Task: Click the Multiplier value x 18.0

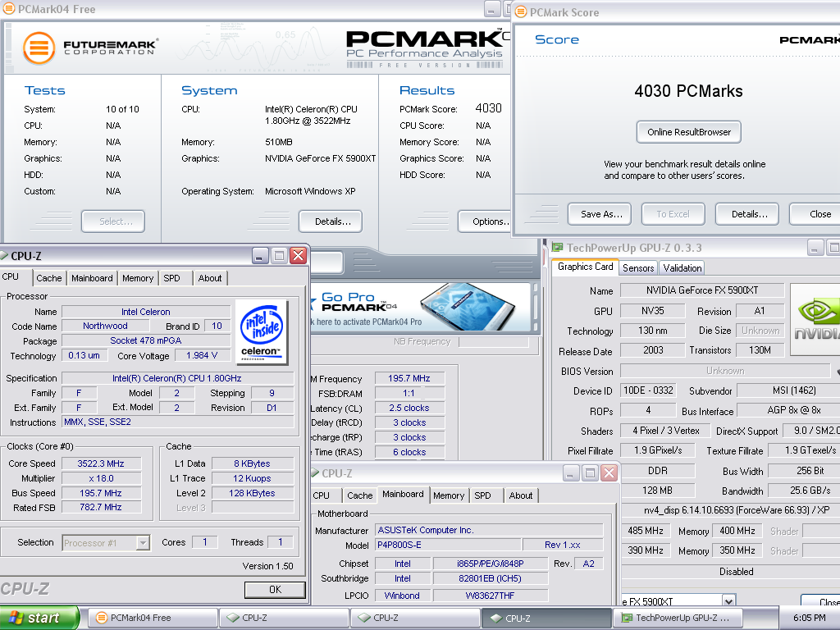Action: (x=101, y=478)
